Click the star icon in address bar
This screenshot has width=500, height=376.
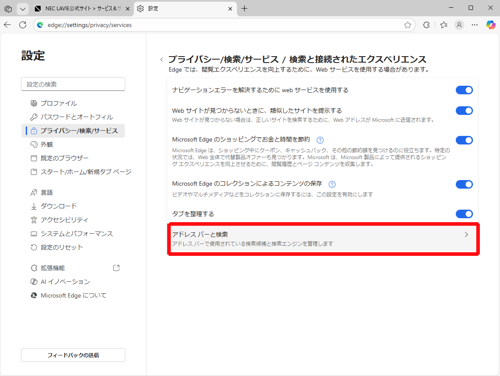[x=407, y=25]
